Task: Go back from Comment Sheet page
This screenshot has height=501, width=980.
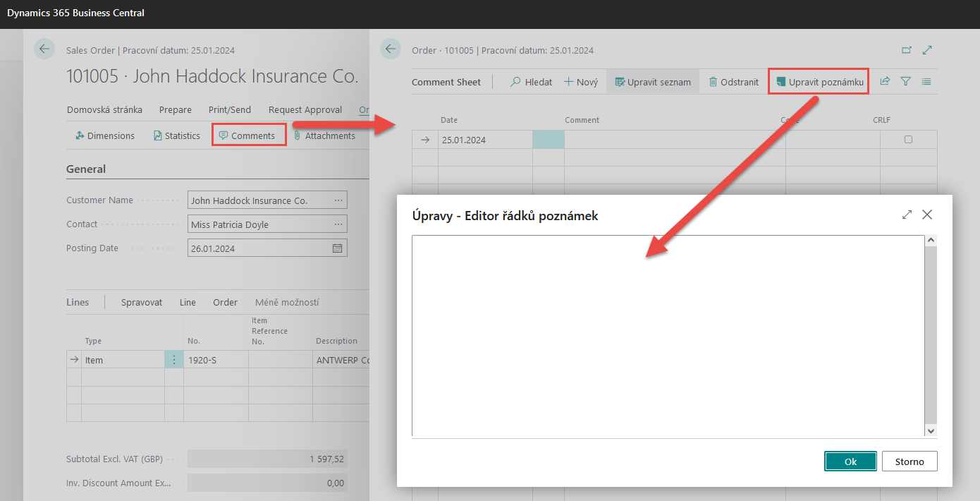Action: [390, 49]
